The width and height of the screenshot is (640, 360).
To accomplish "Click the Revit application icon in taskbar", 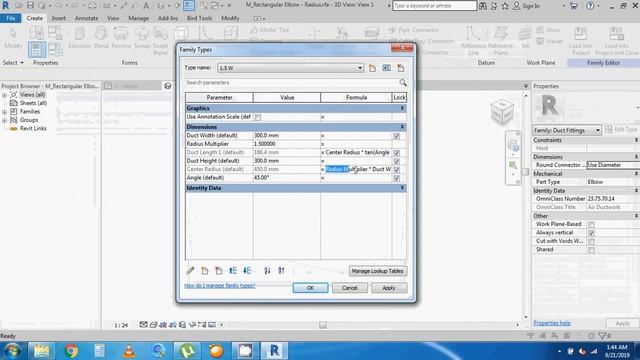I will (274, 351).
